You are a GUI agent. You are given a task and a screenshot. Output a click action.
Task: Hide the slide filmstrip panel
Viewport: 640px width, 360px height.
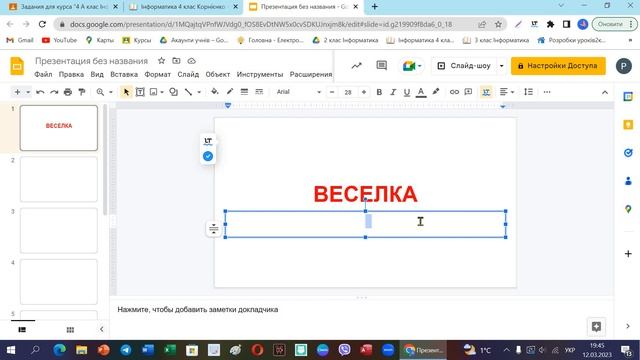pos(102,329)
